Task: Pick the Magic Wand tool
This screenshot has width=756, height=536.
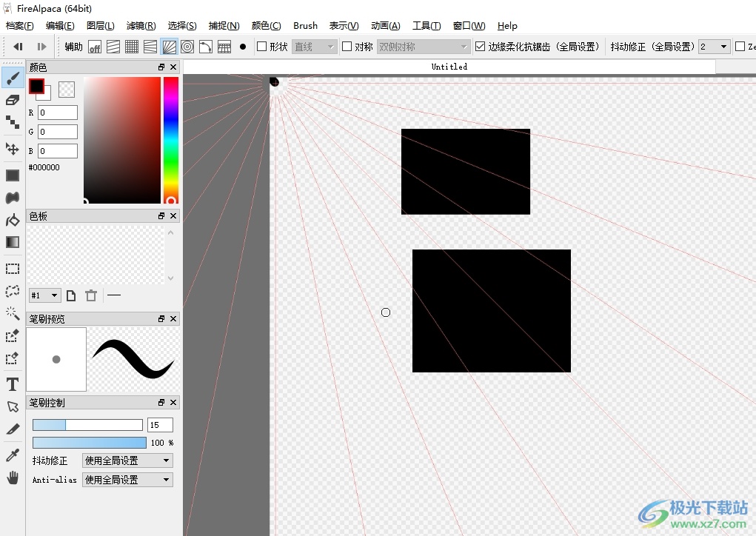Action: tap(13, 313)
